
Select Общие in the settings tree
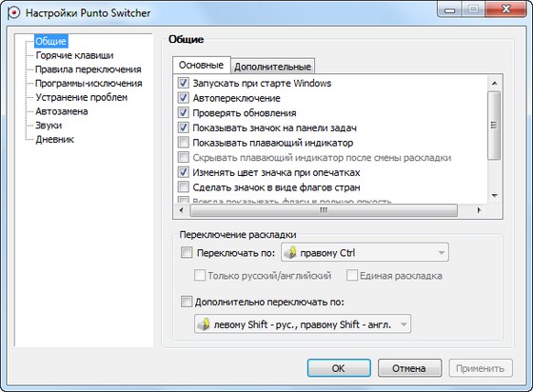[51, 41]
